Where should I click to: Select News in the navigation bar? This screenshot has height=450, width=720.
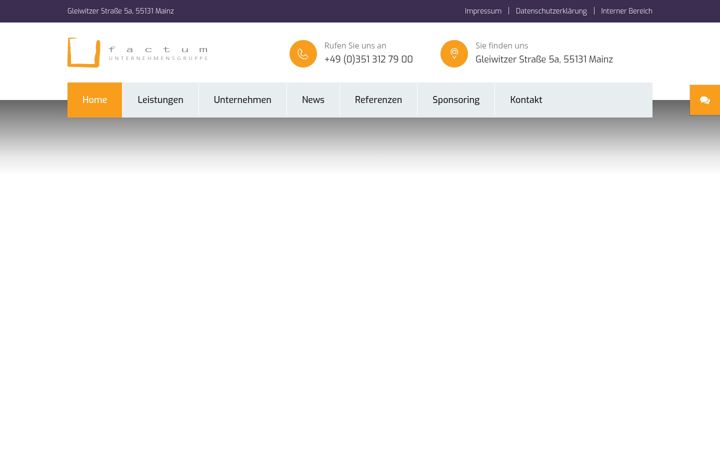(313, 100)
